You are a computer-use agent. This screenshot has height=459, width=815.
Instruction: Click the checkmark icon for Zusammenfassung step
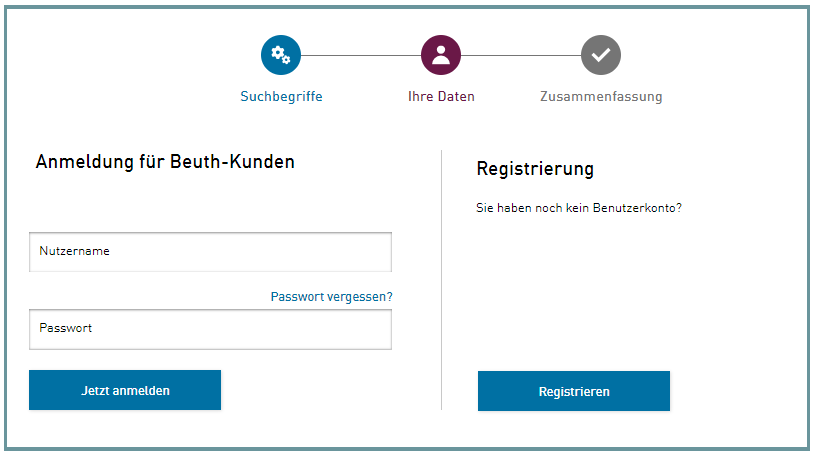click(601, 55)
